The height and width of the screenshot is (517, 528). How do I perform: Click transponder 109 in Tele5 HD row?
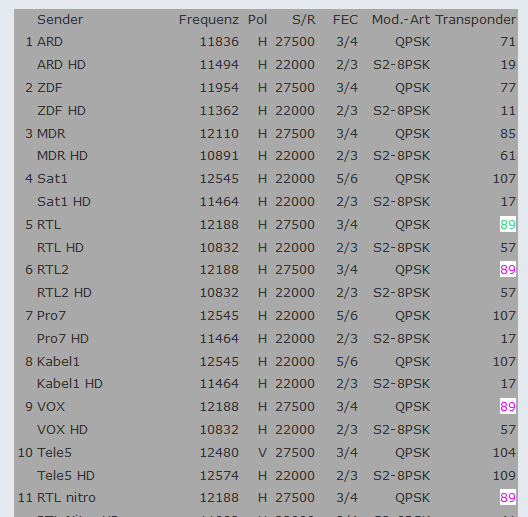(x=504, y=476)
